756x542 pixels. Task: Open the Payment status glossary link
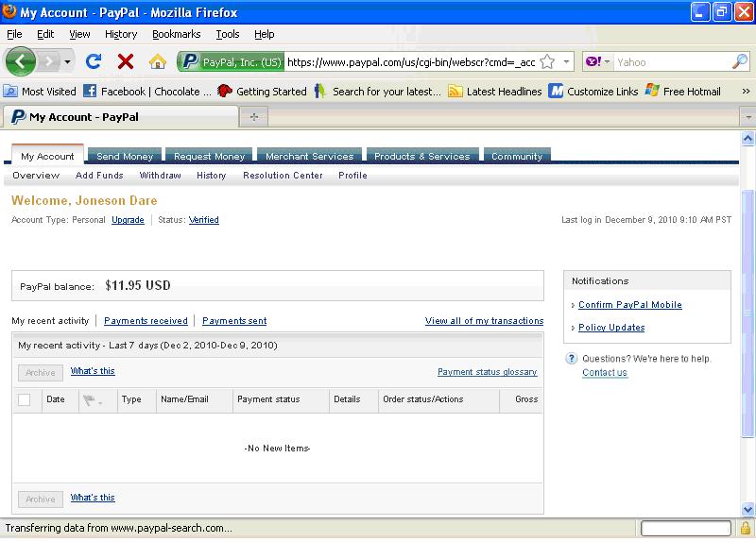[488, 372]
